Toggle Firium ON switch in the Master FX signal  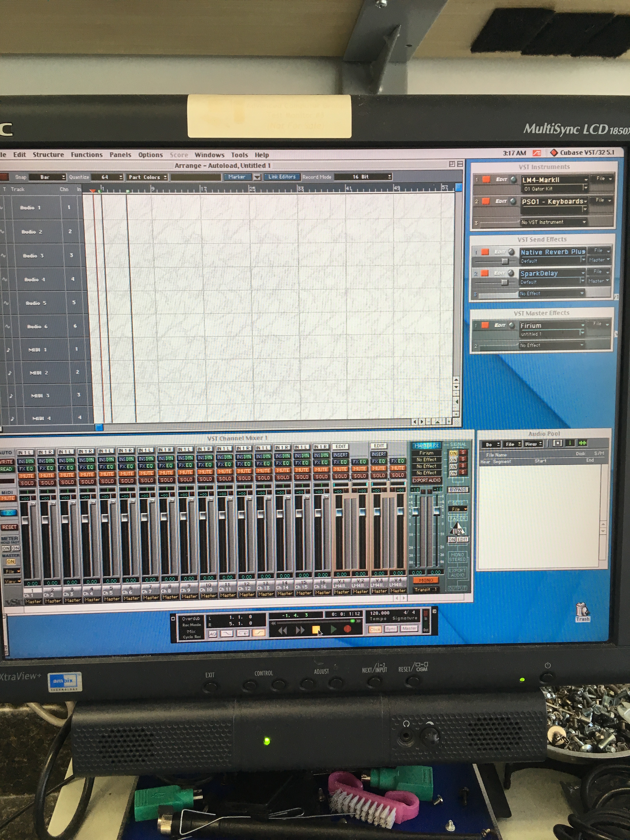coord(453,453)
